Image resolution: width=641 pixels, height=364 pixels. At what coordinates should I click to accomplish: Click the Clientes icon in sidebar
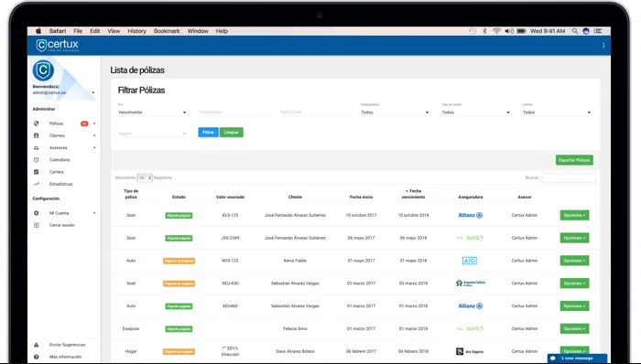pos(37,135)
